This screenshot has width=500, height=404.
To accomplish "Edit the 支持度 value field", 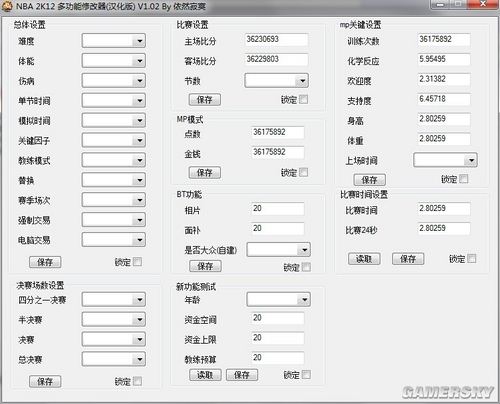I will tap(444, 99).
